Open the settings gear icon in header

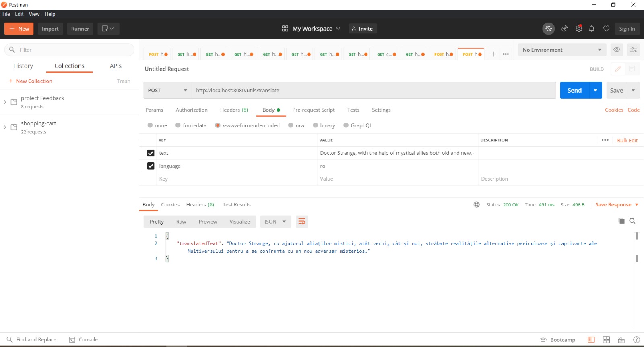pyautogui.click(x=579, y=29)
